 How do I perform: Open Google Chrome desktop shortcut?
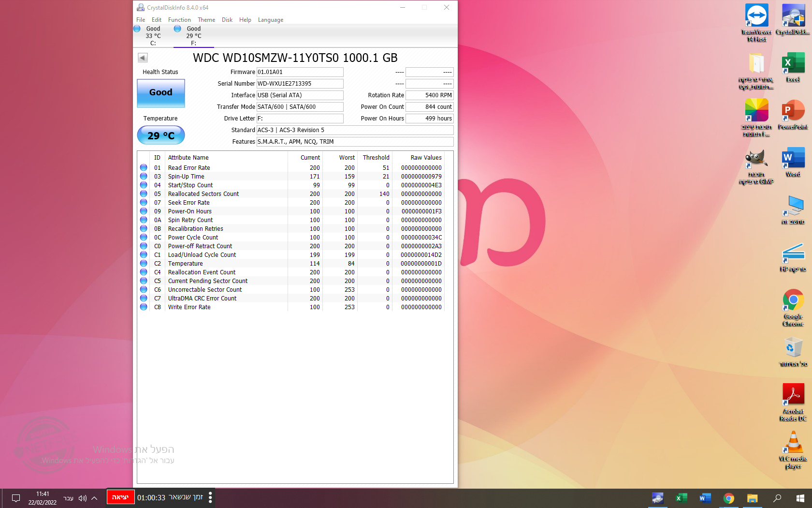[x=793, y=308]
